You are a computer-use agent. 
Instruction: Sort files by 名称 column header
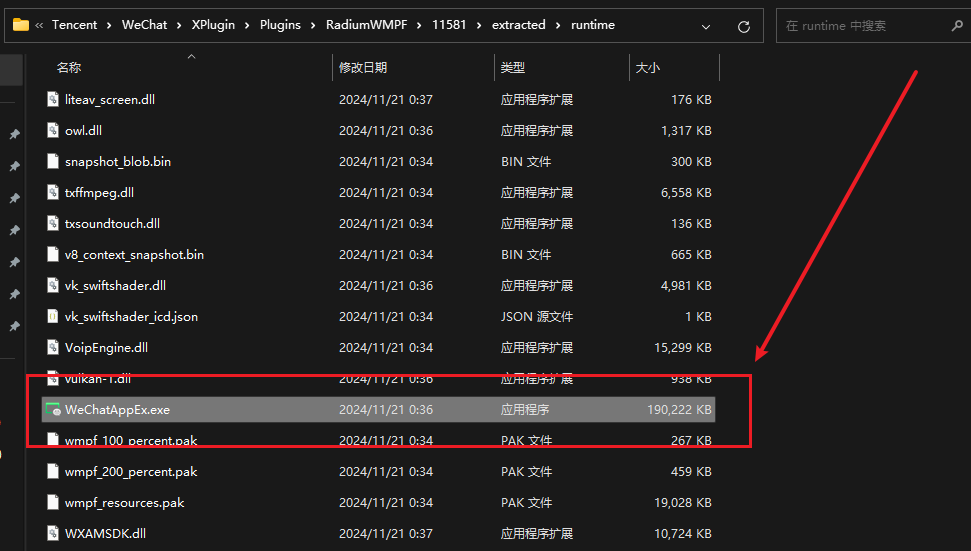pos(69,67)
